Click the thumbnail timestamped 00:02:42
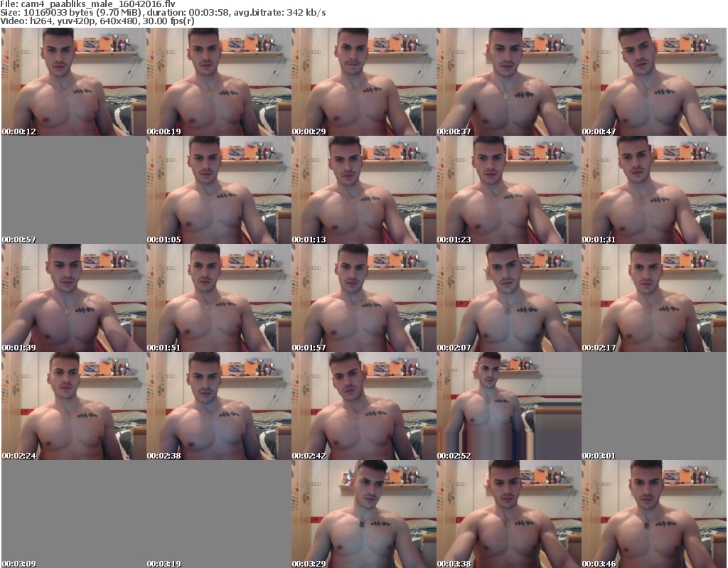 (x=364, y=406)
